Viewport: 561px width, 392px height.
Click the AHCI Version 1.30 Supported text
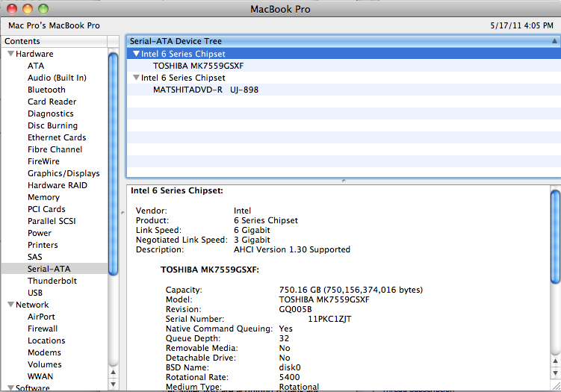point(292,249)
